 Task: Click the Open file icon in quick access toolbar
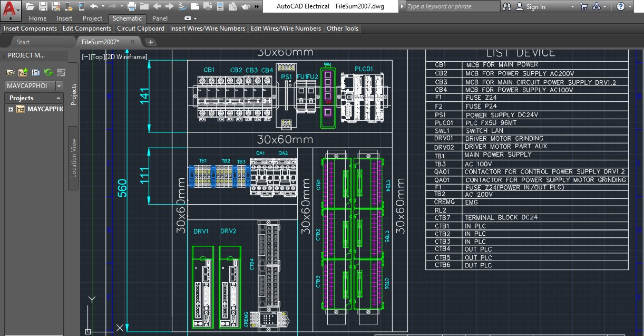click(x=30, y=6)
